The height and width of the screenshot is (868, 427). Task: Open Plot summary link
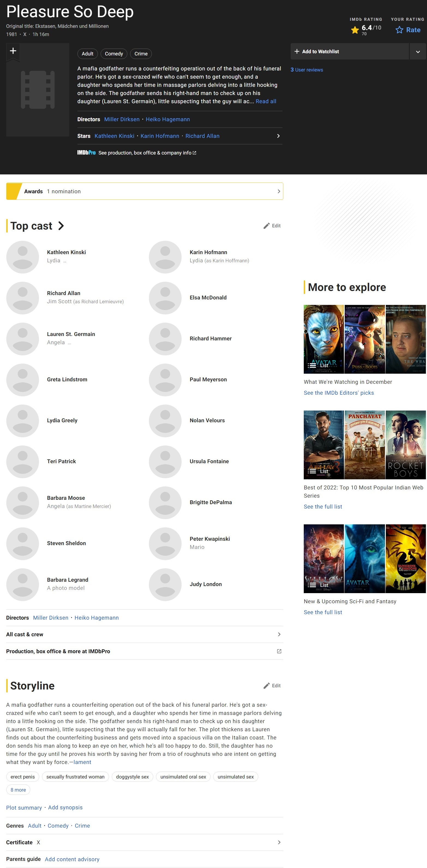24,808
